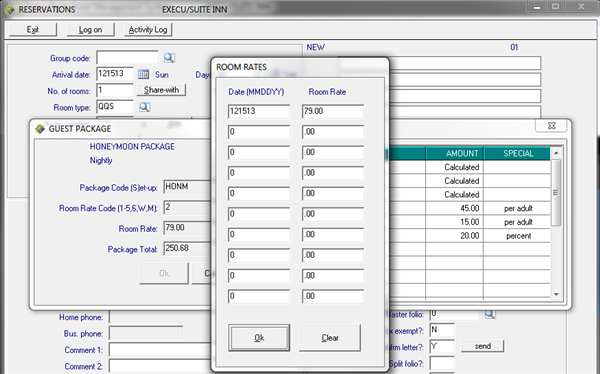Click the last room rate field in Room Rates

[x=333, y=297]
